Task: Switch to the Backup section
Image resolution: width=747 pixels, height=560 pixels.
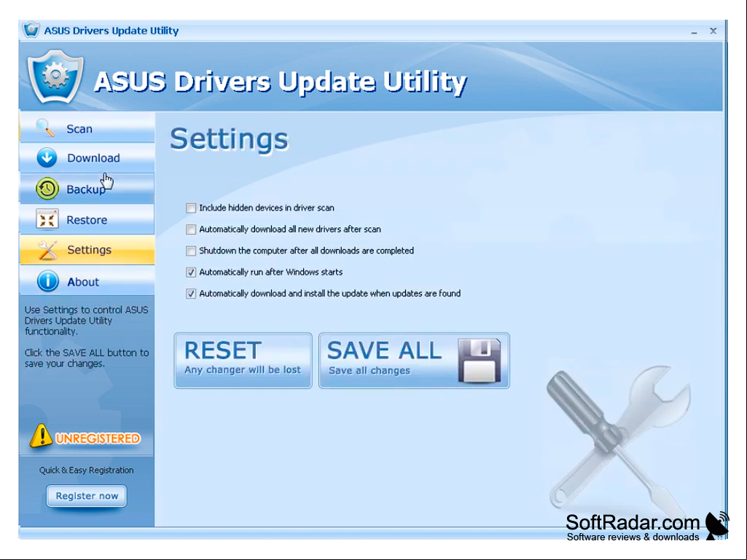Action: (x=87, y=189)
